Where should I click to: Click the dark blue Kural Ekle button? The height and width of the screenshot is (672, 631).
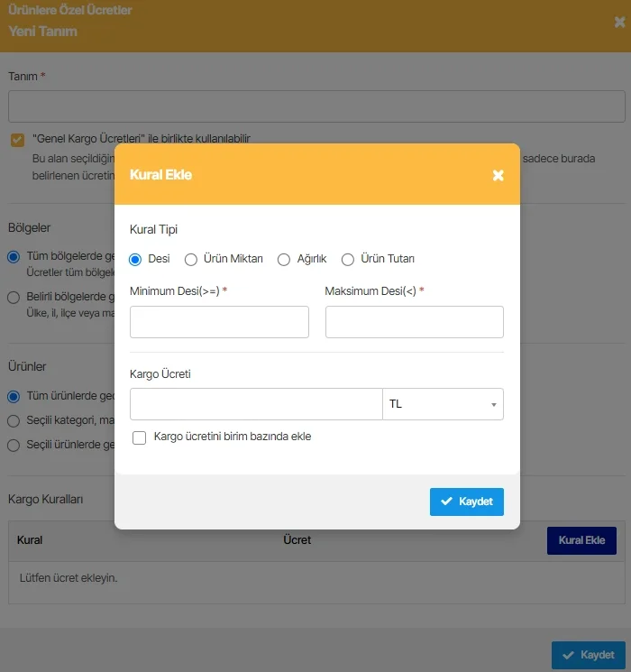(x=581, y=540)
